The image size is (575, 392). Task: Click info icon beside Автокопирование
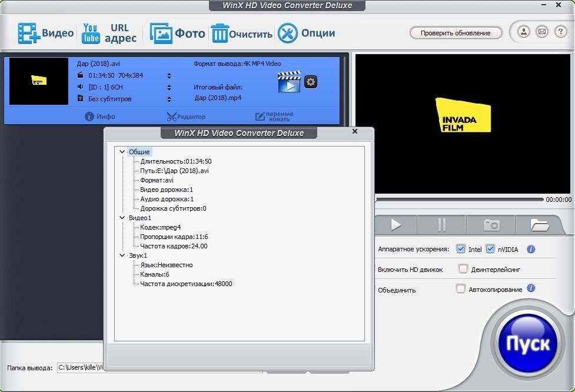click(x=531, y=288)
